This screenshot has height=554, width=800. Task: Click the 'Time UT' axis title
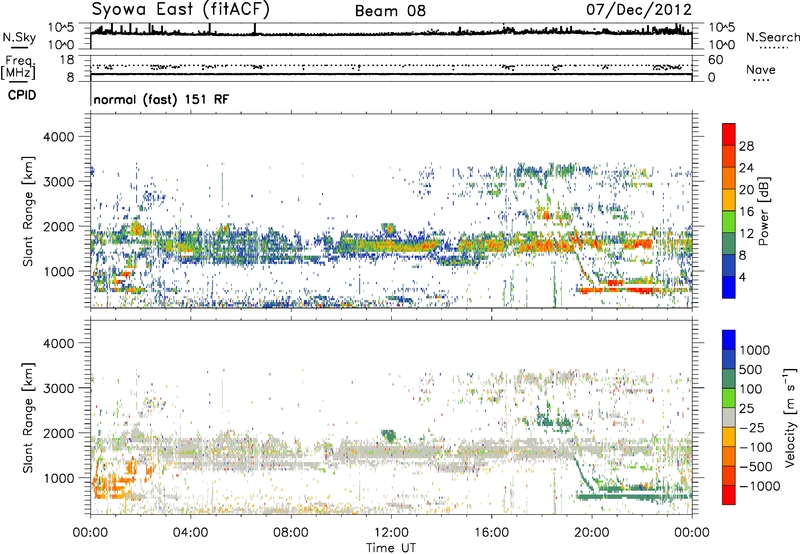pos(391,548)
